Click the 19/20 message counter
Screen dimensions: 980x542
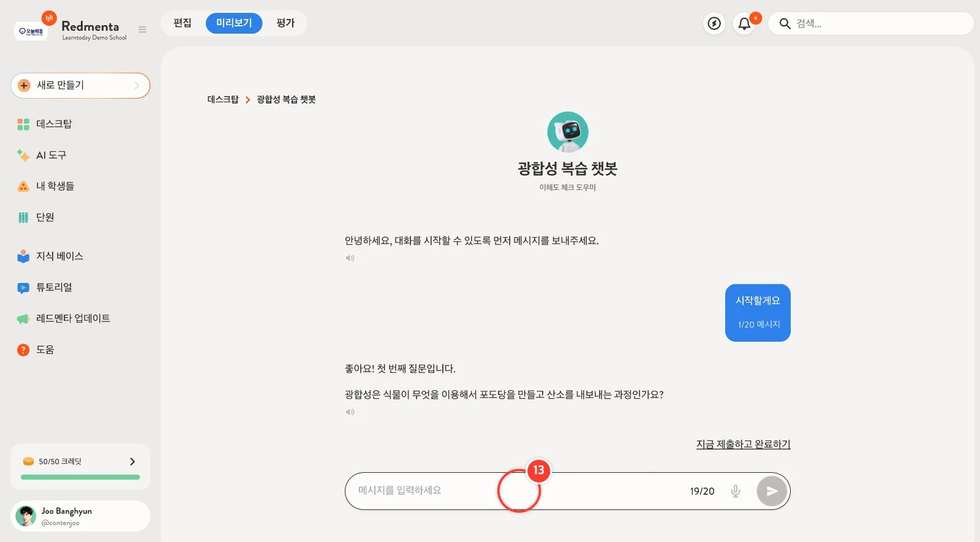(702, 491)
